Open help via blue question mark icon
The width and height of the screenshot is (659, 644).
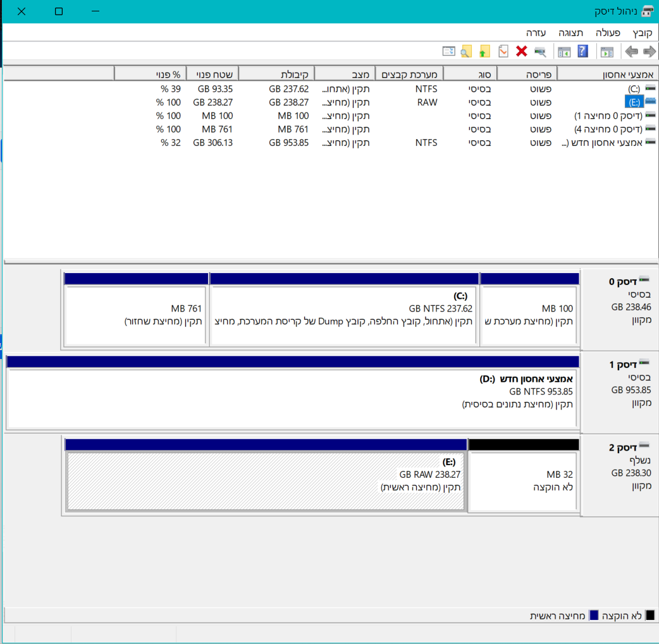[x=582, y=52]
